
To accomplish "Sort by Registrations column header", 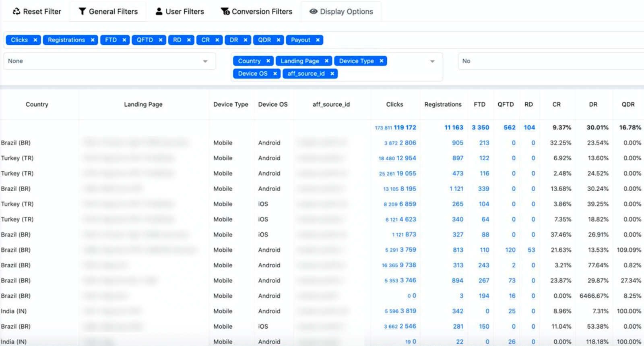I will tap(443, 104).
